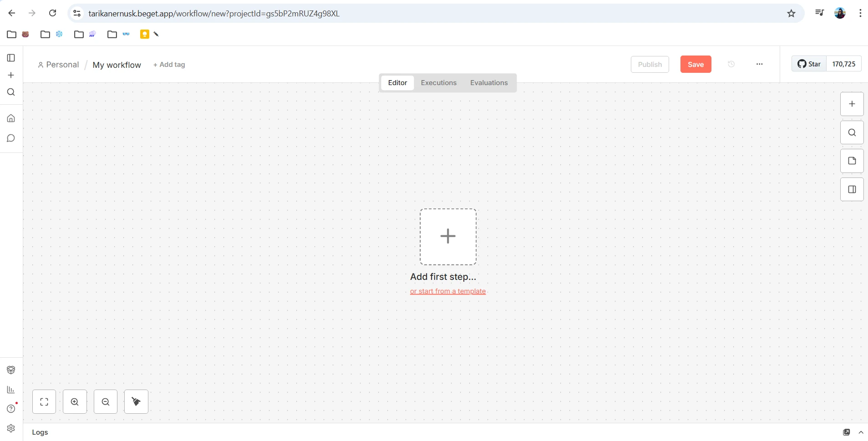The width and height of the screenshot is (868, 441).
Task: Toggle the left sidebar panel icon
Action: (x=11, y=58)
